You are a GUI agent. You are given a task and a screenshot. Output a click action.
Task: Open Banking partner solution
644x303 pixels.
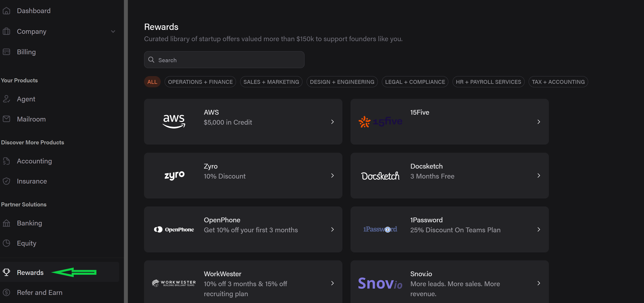(29, 223)
